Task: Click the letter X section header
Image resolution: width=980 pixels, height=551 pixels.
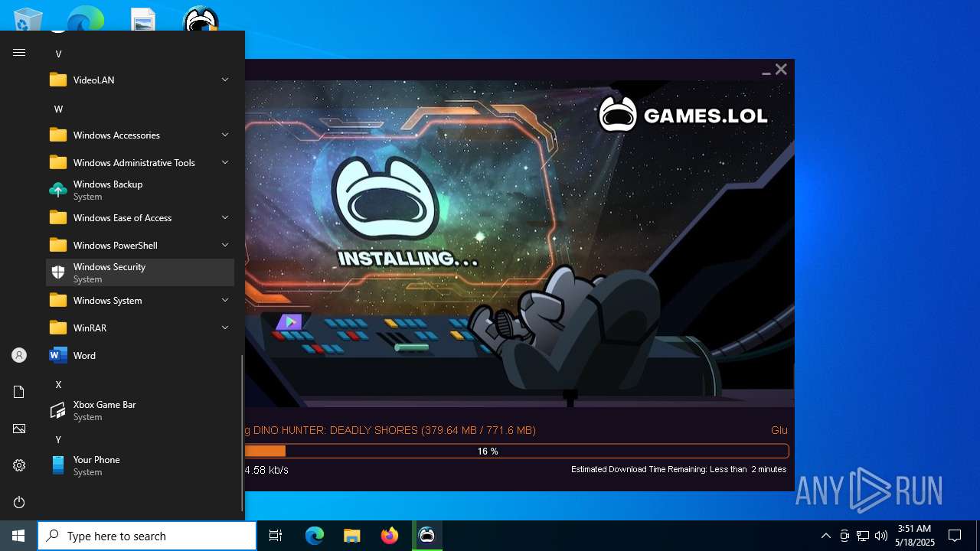Action: [x=58, y=384]
